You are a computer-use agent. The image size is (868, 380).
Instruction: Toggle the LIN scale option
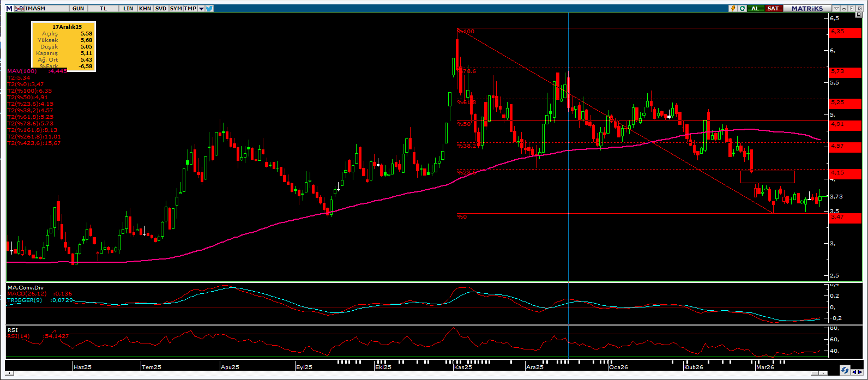(128, 9)
